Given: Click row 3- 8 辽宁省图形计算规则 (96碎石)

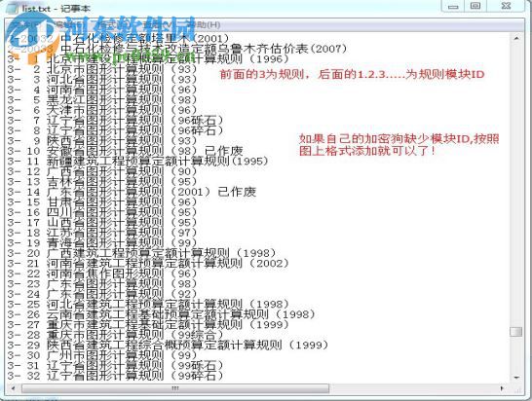Looking at the screenshot, I should 115,130.
